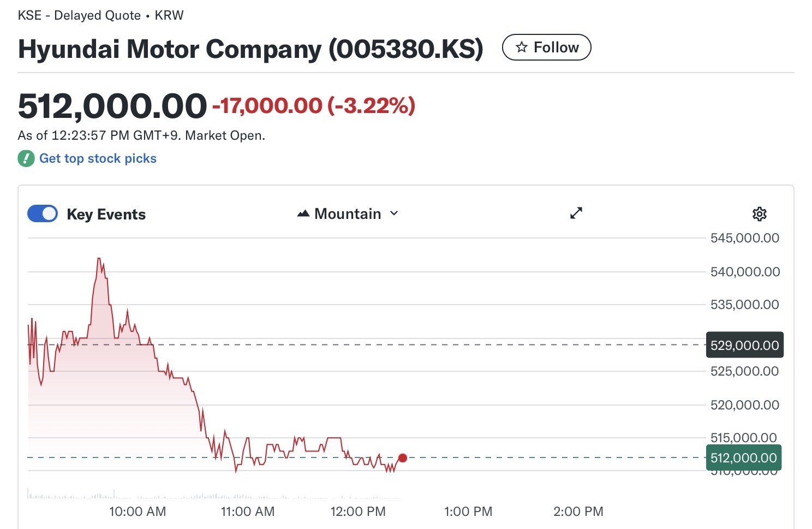Follow Hyundai Motor Company stock

[546, 47]
